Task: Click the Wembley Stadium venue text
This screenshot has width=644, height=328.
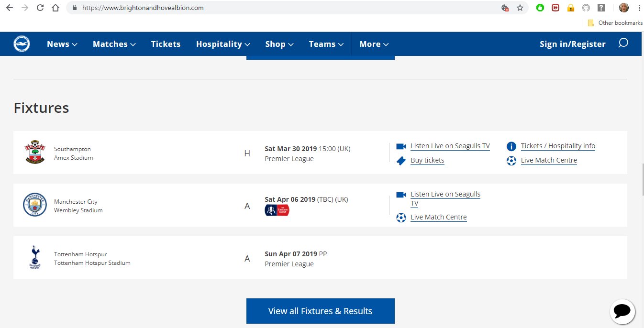Action: [x=78, y=210]
